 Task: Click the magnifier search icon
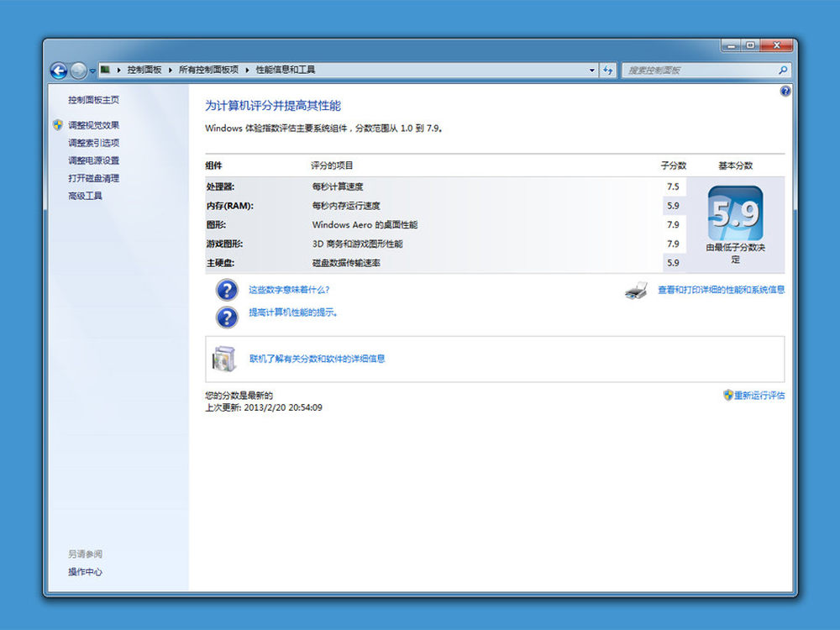783,71
